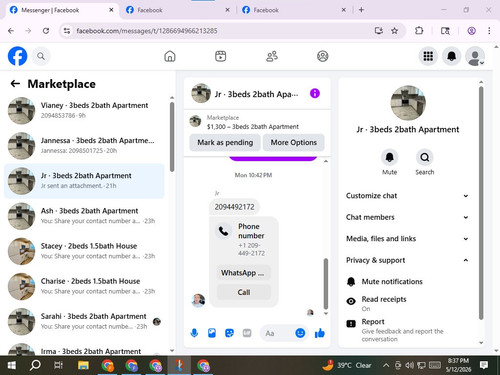Open the Facebook menu grid icon

(x=428, y=56)
